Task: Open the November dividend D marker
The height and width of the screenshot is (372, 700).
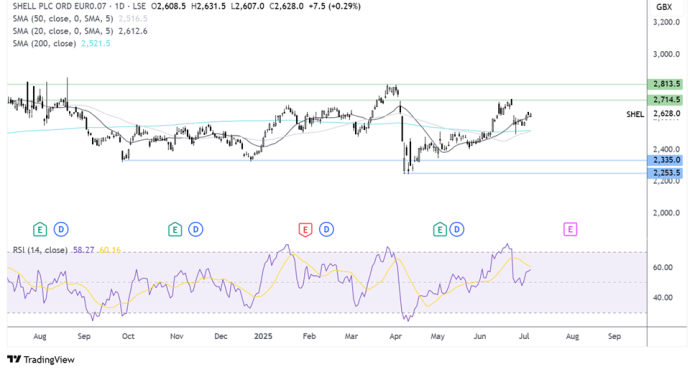Action: [196, 230]
